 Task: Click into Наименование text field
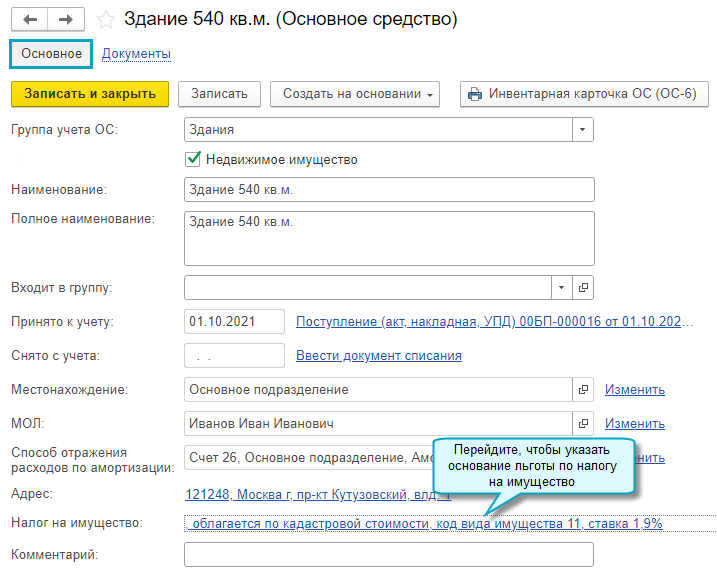[389, 190]
